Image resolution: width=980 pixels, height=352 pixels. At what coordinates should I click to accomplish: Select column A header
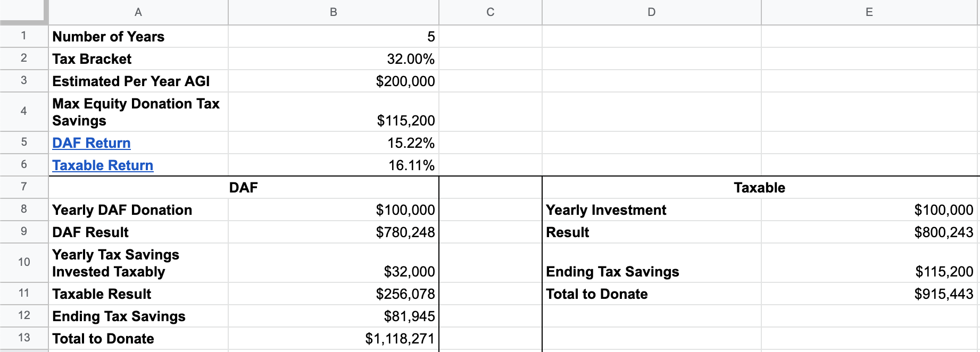coord(138,12)
